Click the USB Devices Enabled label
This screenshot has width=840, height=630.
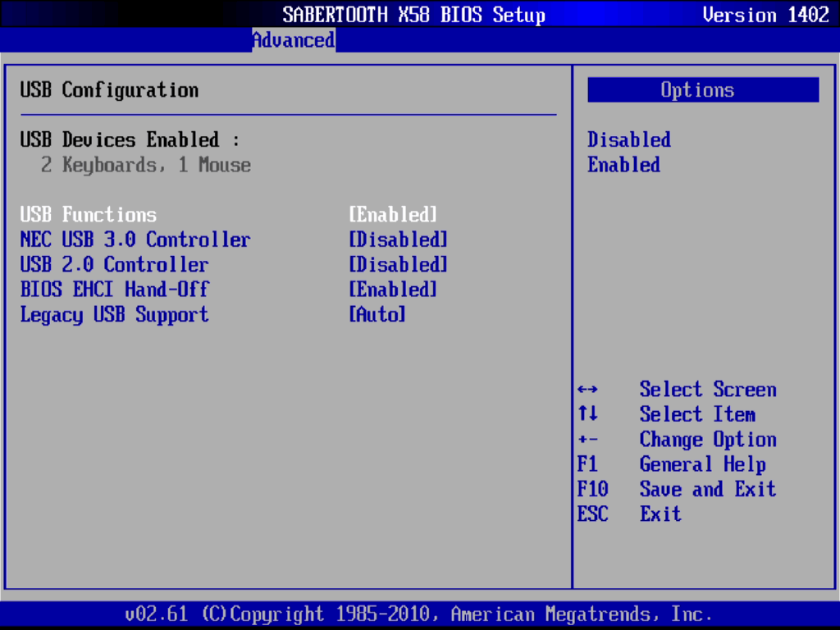click(x=130, y=139)
